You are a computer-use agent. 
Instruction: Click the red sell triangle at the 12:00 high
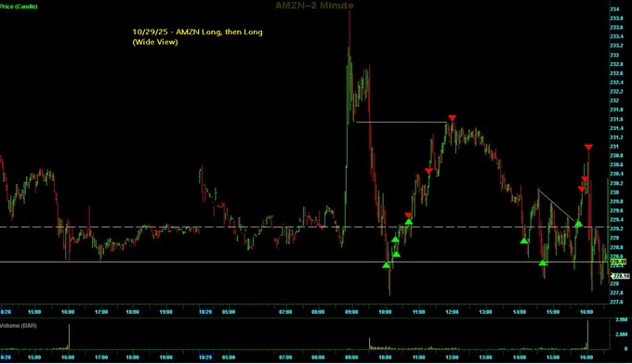pyautogui.click(x=452, y=118)
